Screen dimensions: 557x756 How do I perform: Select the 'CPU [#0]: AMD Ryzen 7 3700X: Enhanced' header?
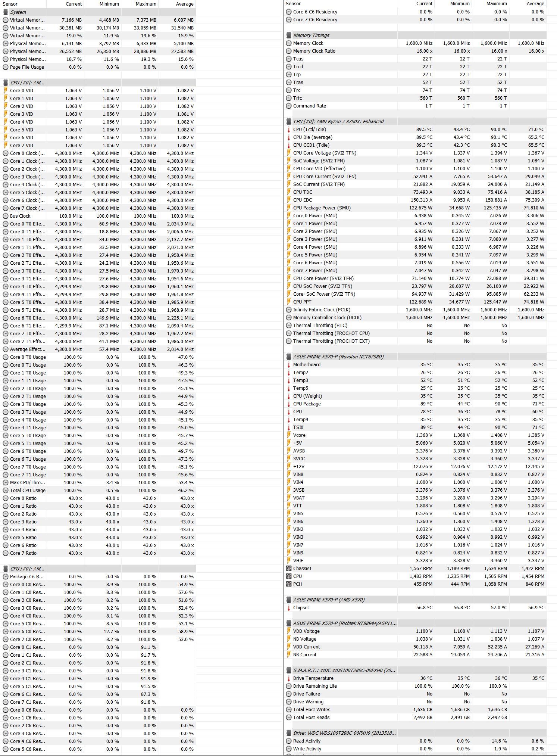(416, 122)
